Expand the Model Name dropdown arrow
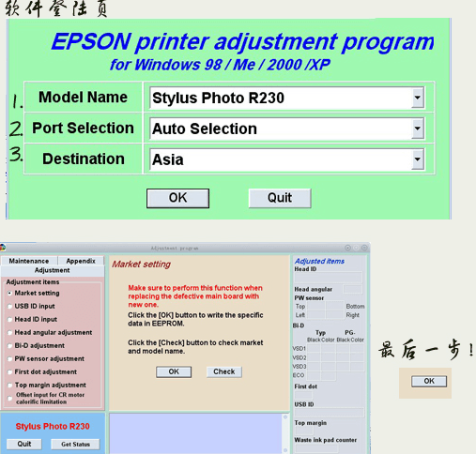Viewport: 476px width, 454px height. [417, 98]
